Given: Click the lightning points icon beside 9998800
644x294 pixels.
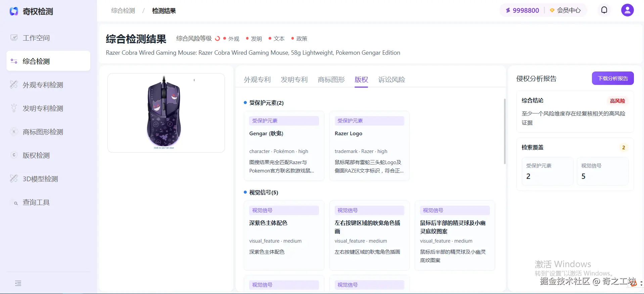Looking at the screenshot, I should (x=508, y=10).
